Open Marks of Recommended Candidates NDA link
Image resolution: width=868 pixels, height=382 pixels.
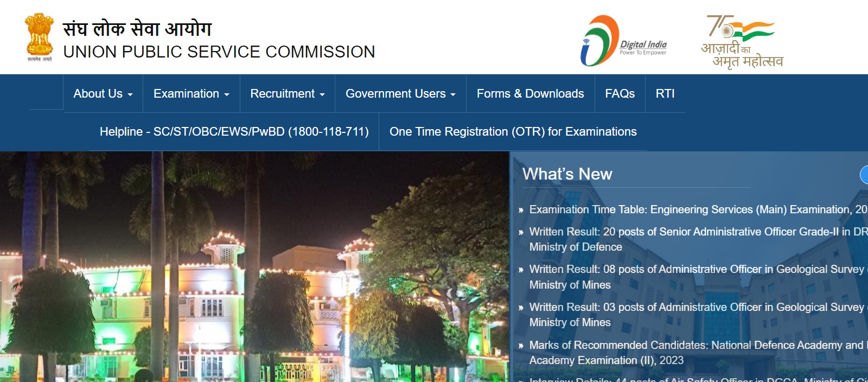698,353
